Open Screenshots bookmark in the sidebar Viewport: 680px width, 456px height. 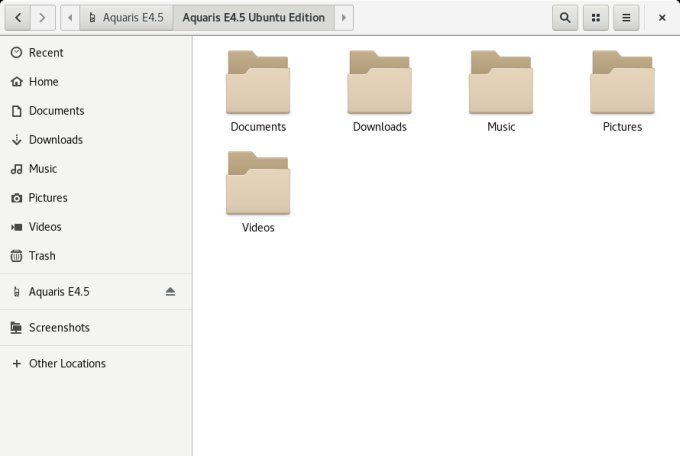pyautogui.click(x=96, y=328)
